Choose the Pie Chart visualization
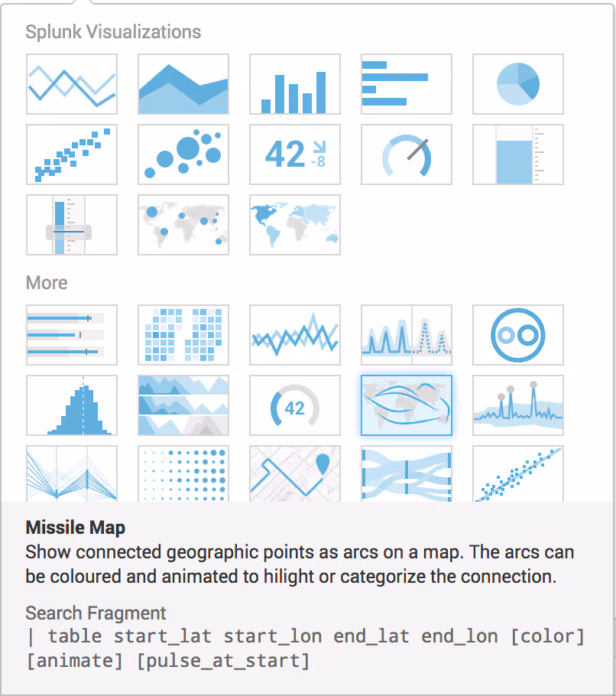The height and width of the screenshot is (696, 616). pyautogui.click(x=518, y=84)
